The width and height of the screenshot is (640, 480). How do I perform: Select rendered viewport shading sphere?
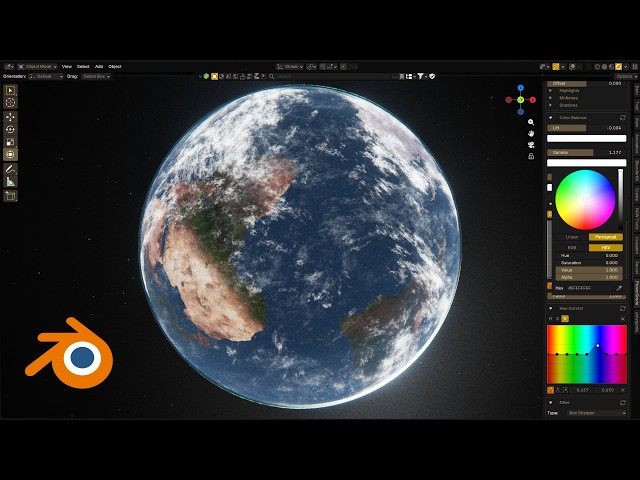click(x=618, y=67)
